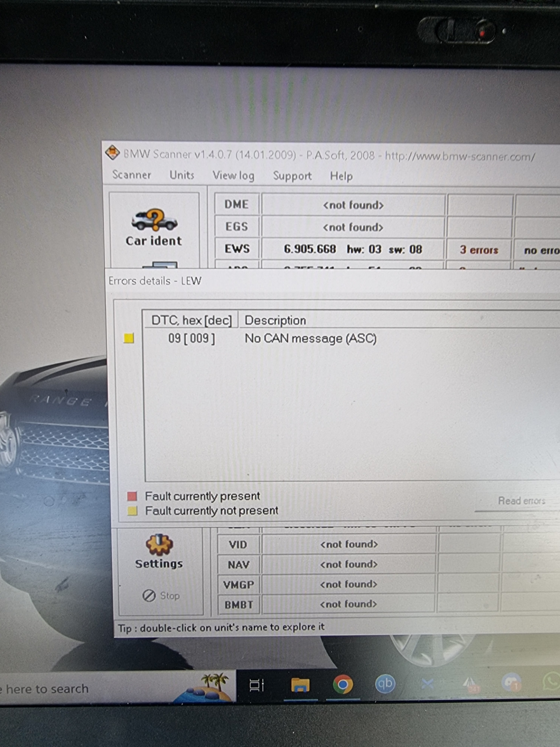Click the tip text about double-clicking unit names
This screenshot has height=747, width=560.
221,627
